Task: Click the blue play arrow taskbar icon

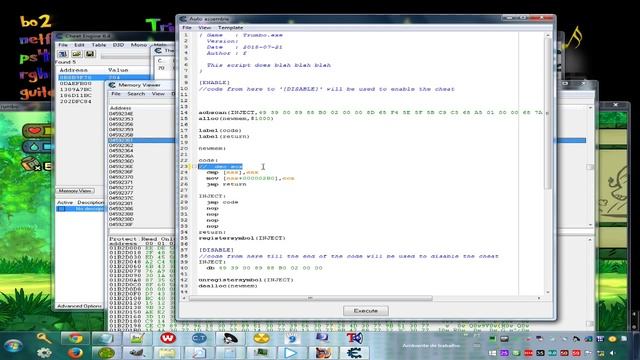Action: (291, 353)
